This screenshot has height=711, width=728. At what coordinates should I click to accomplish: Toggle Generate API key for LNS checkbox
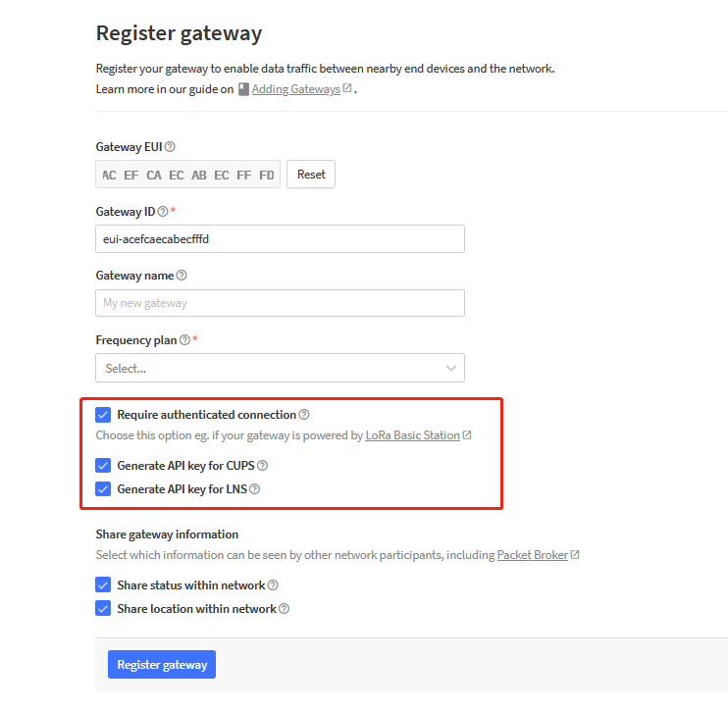[x=103, y=489]
